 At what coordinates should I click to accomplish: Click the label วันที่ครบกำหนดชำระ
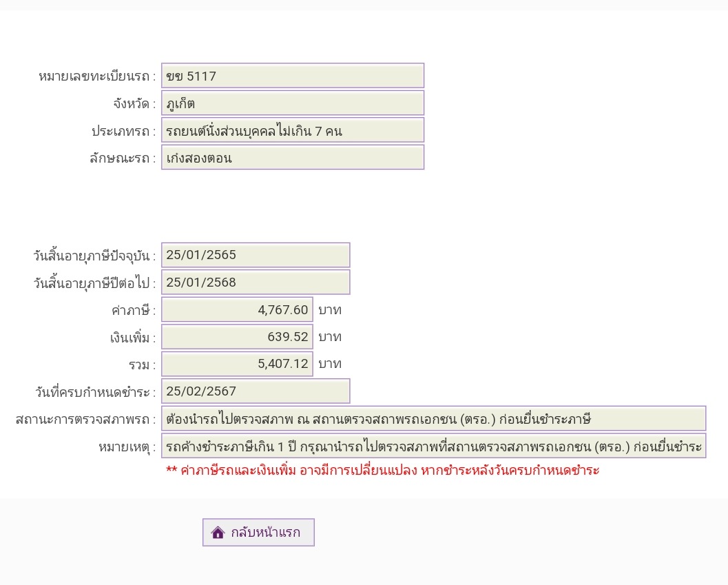pos(96,393)
